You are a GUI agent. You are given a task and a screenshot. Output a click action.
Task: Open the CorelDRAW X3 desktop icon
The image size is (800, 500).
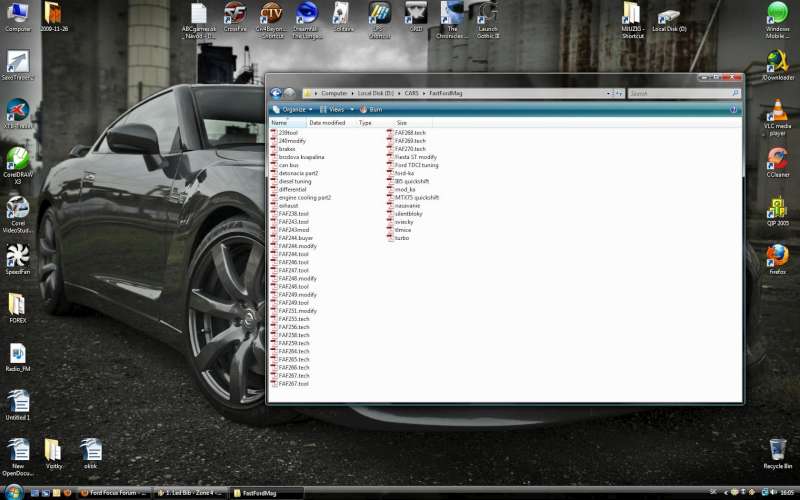pyautogui.click(x=17, y=161)
